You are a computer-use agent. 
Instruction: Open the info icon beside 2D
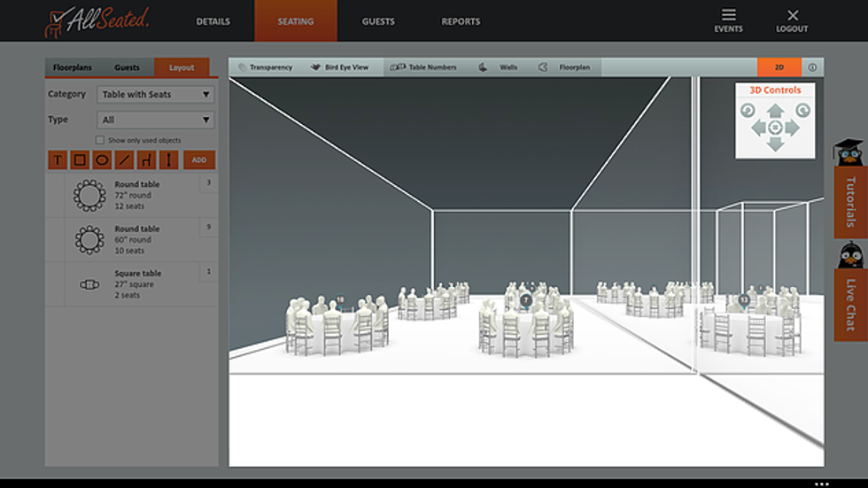coord(812,67)
